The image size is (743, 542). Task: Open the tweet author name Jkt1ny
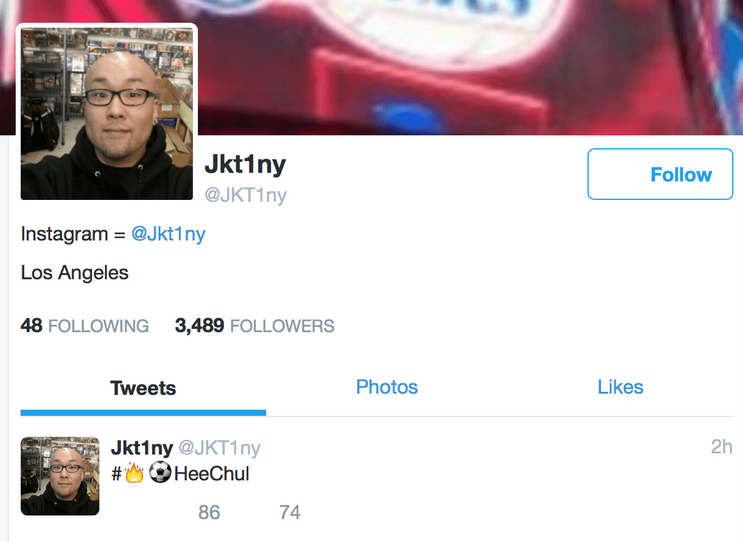click(x=142, y=447)
